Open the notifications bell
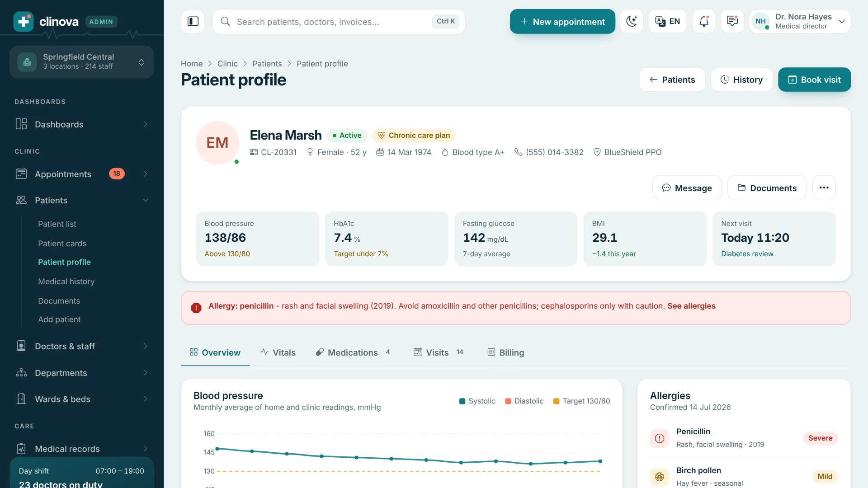 point(704,21)
